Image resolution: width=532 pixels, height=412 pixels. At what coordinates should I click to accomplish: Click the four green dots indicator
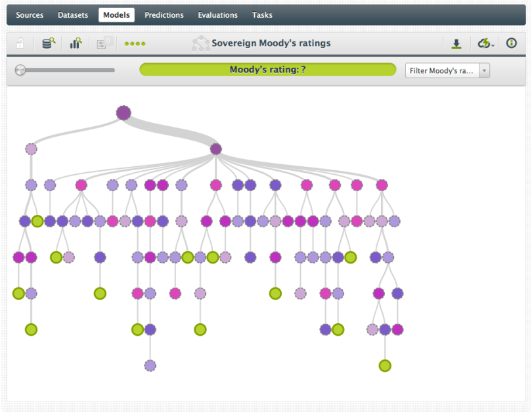(x=135, y=44)
